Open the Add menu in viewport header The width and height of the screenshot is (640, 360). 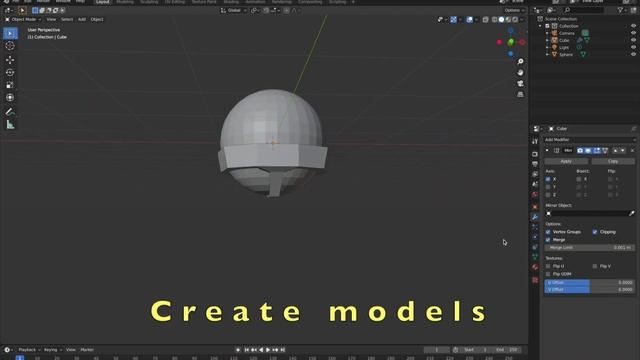point(82,19)
